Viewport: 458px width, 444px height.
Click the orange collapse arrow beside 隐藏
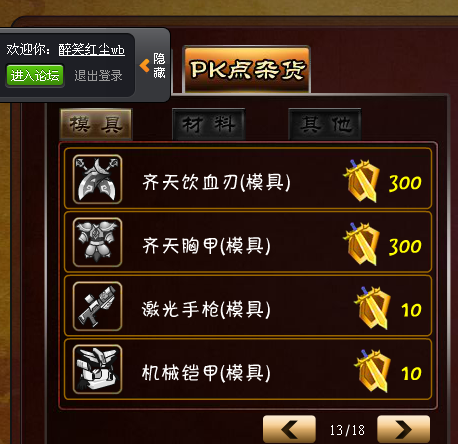(145, 66)
